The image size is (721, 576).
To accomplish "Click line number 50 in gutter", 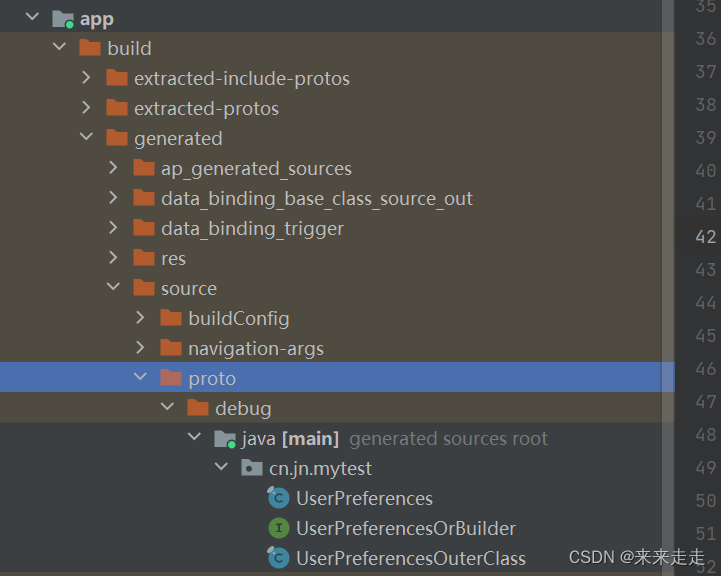I will [706, 501].
